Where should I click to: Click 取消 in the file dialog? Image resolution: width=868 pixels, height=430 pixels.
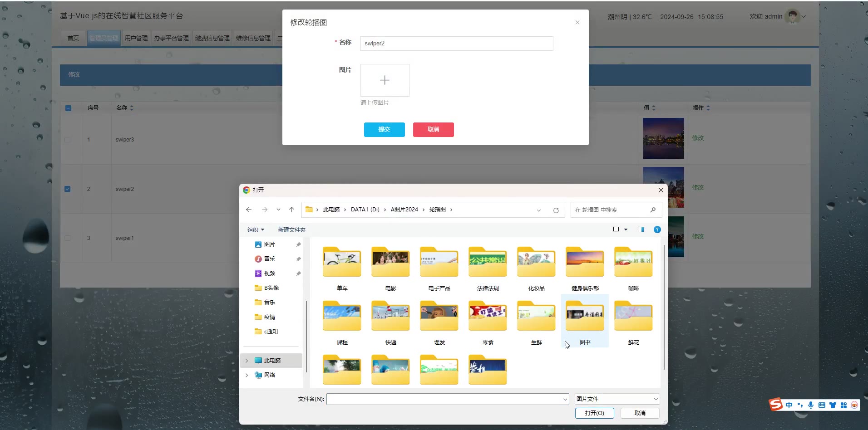coord(640,413)
